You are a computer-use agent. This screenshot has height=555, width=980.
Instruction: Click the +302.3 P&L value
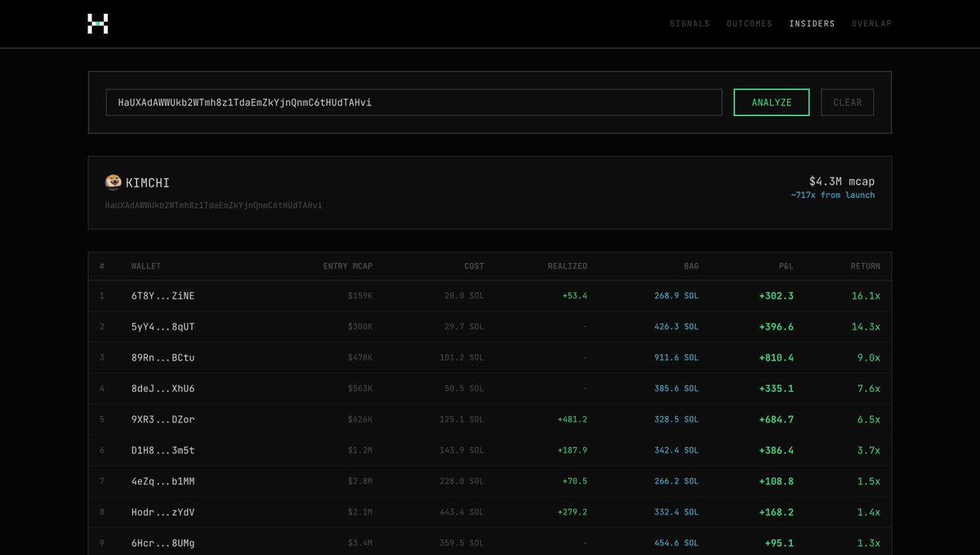[776, 296]
